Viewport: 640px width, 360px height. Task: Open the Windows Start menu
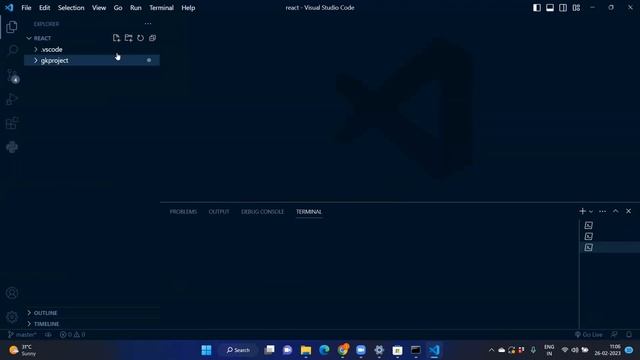point(207,350)
